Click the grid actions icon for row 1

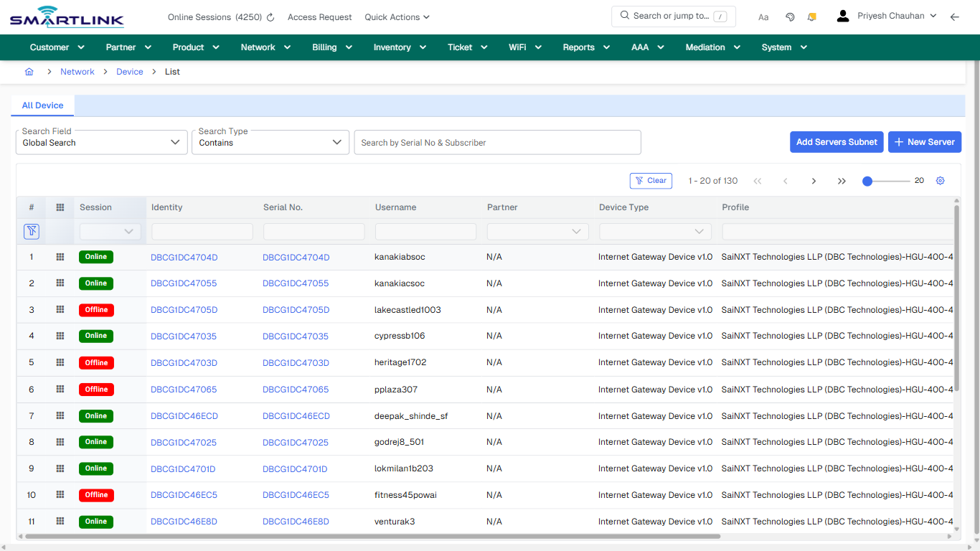[x=60, y=256]
